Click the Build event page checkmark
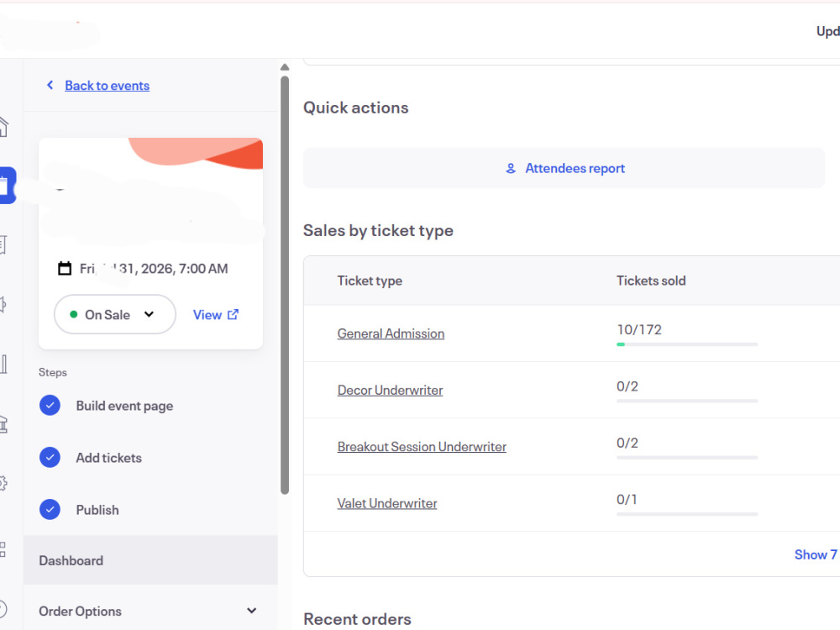Screen dimensions: 840x630 [50, 406]
